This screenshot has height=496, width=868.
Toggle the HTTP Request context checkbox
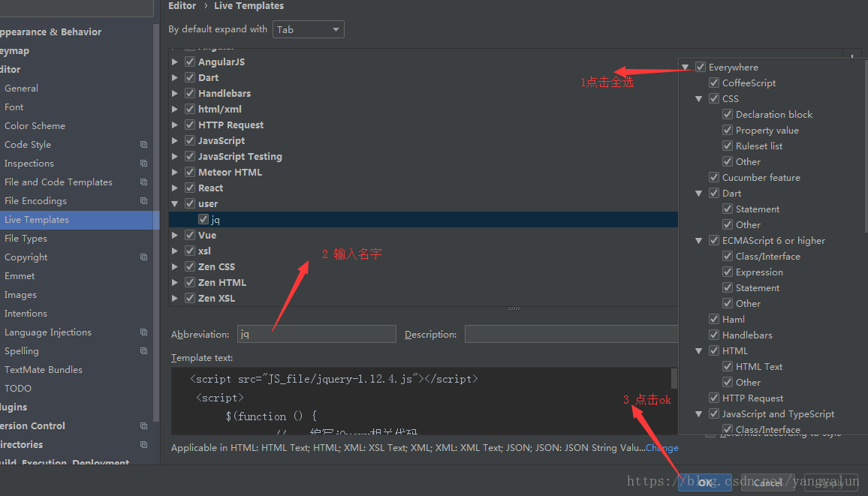pos(714,398)
